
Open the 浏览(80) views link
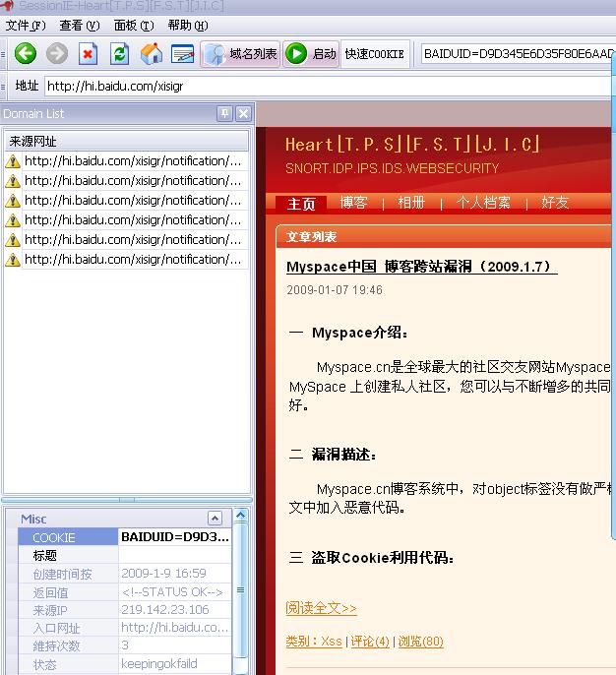(420, 642)
